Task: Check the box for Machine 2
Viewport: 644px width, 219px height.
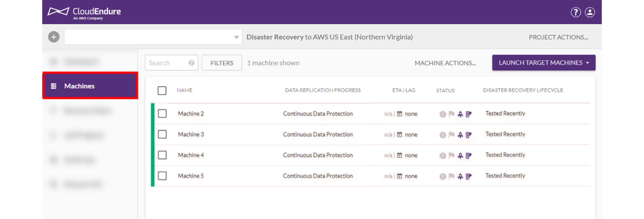Action: point(162,114)
